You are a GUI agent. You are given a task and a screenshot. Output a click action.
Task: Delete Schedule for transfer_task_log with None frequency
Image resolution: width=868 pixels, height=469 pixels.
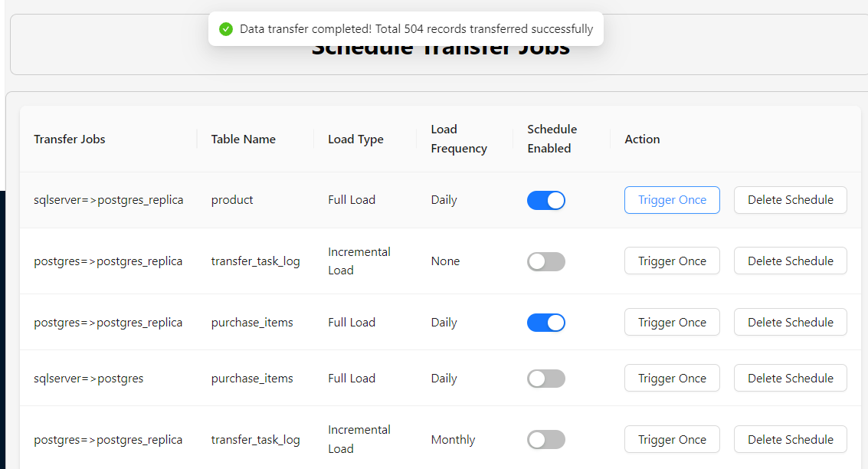[x=790, y=261]
